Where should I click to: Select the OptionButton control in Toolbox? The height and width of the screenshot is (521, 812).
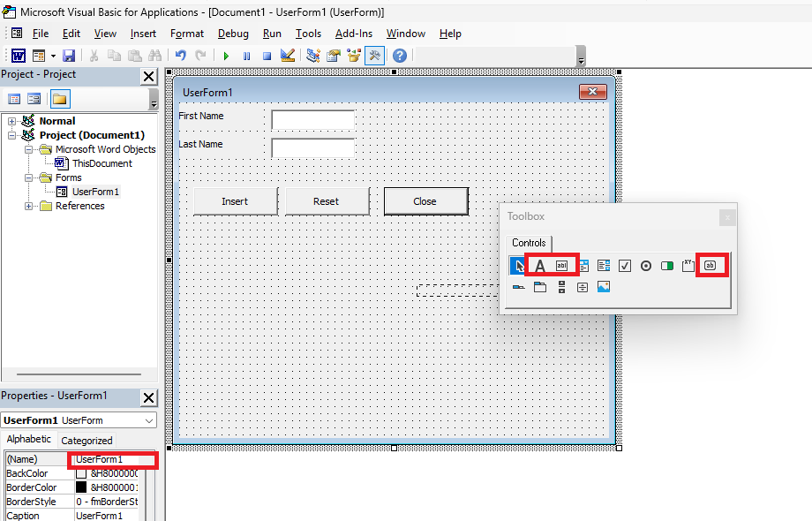pyautogui.click(x=646, y=266)
